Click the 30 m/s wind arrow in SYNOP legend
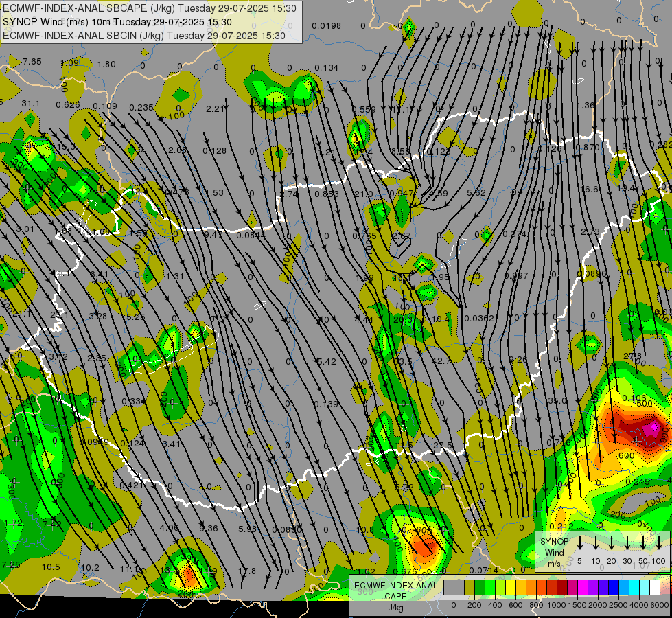 click(627, 542)
